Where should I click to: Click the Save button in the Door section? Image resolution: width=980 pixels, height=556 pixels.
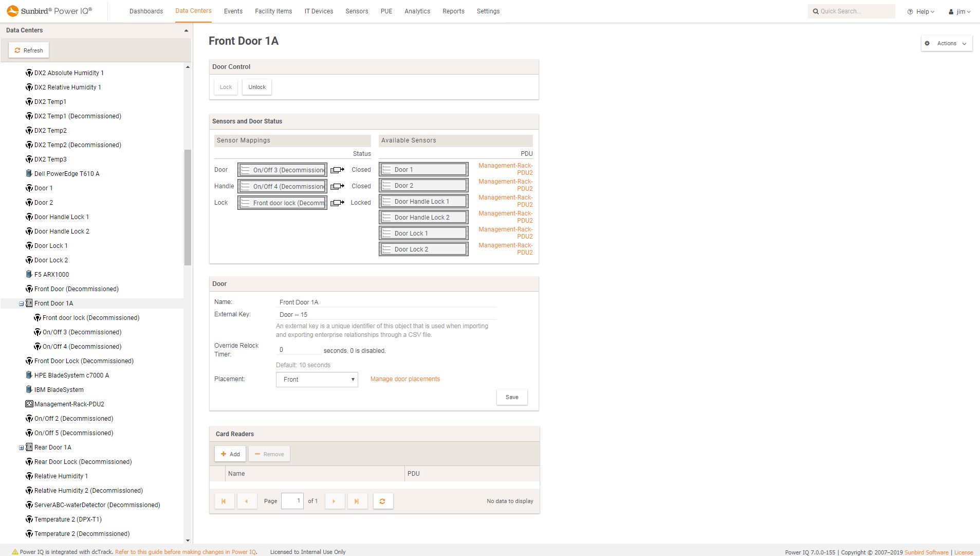511,397
